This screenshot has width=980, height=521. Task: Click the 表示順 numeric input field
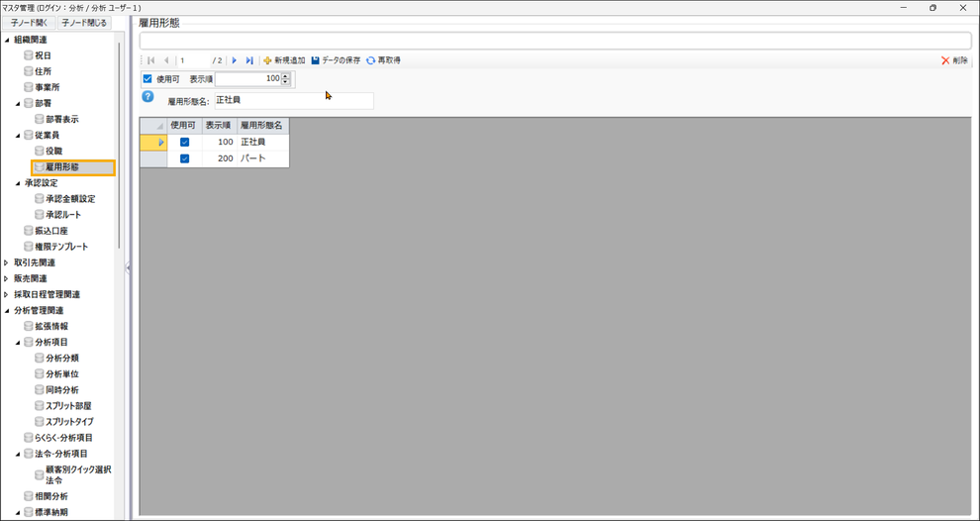click(248, 79)
